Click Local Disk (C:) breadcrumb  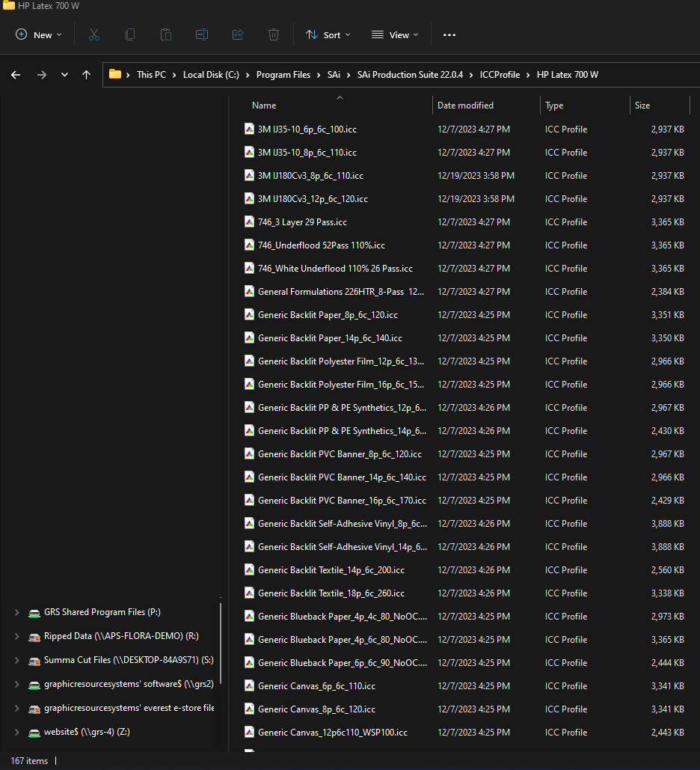211,75
